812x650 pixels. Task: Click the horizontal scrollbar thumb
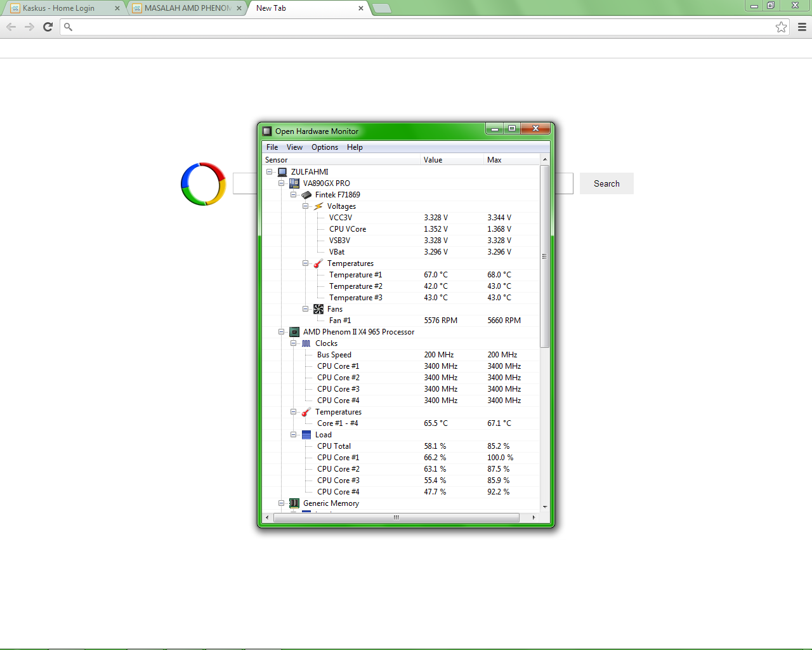point(396,517)
